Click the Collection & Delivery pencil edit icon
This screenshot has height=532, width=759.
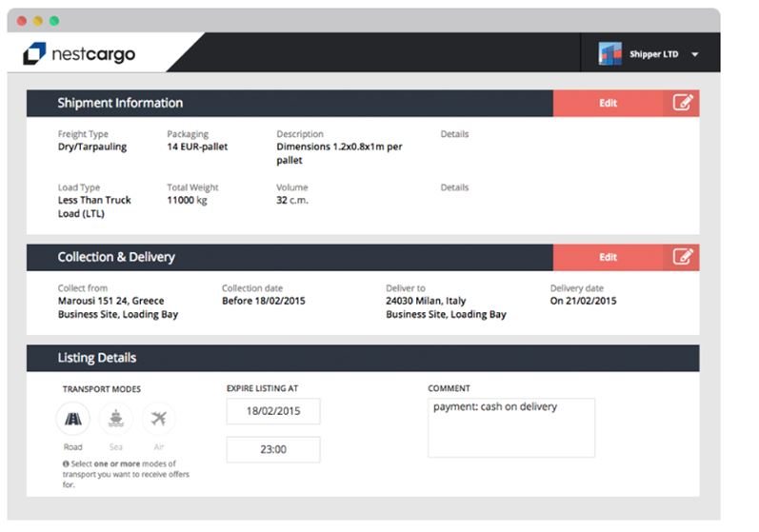click(682, 257)
